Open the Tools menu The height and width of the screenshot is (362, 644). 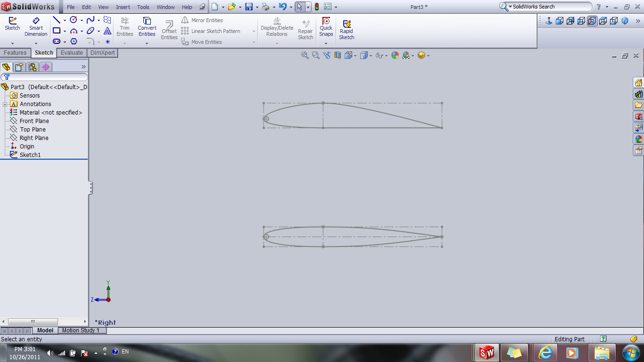click(x=143, y=7)
